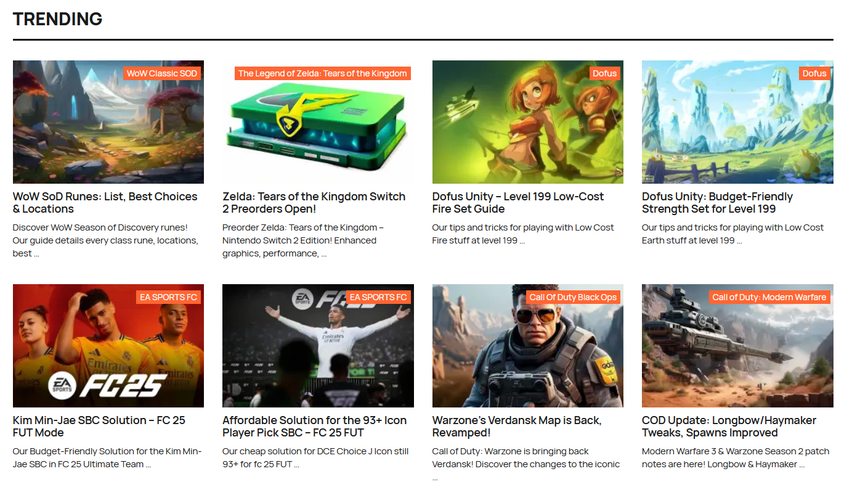Open 'COD Update: Longbow/Haymaker Tweaks, Spawns Improved' title

point(729,427)
